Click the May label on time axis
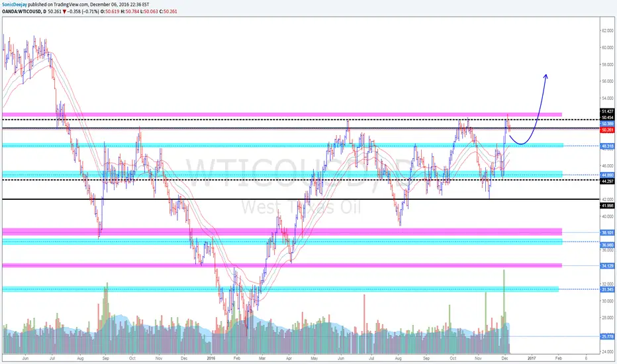Image resolution: width=617 pixels, height=364 pixels. click(x=314, y=359)
